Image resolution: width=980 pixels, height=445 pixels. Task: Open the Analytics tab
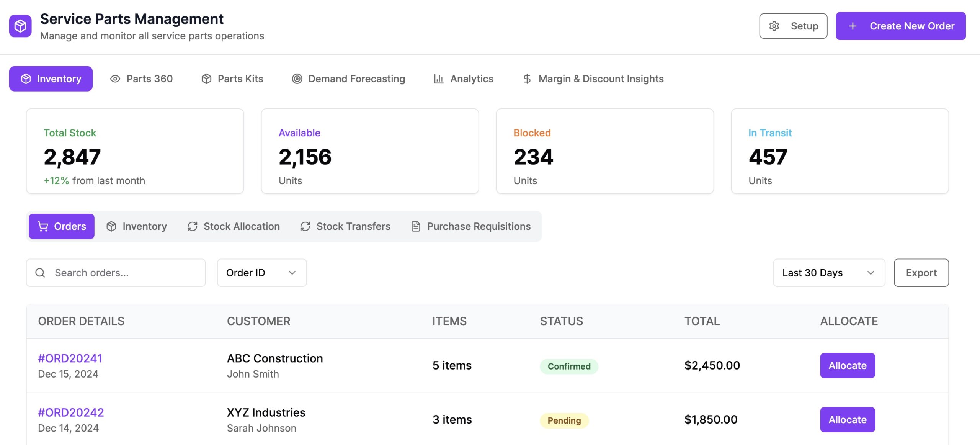pos(464,79)
